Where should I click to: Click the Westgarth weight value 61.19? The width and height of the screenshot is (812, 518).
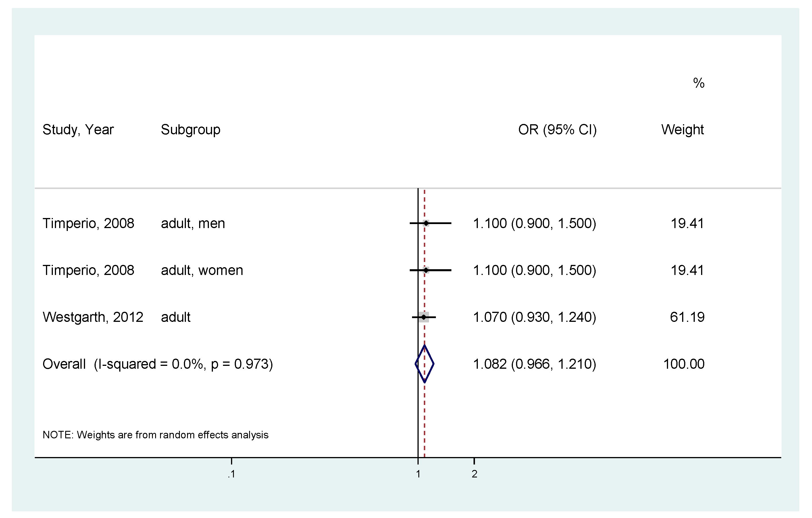click(687, 317)
